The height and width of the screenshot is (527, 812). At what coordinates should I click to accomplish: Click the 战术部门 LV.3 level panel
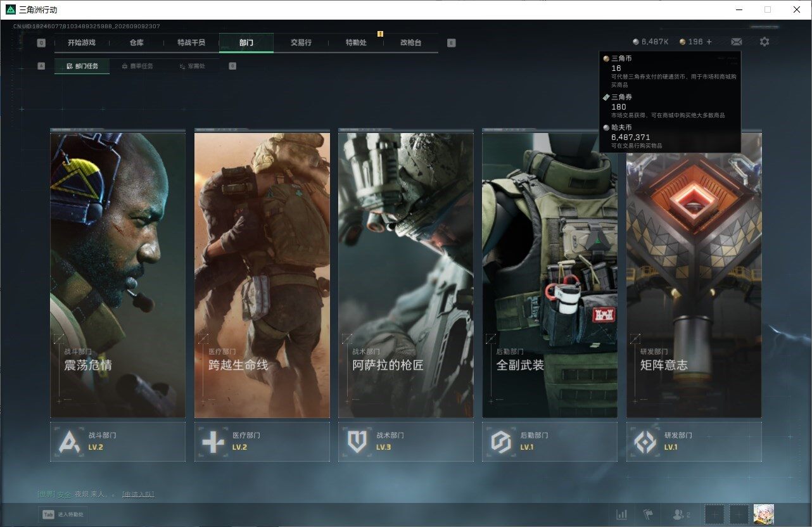tap(406, 441)
